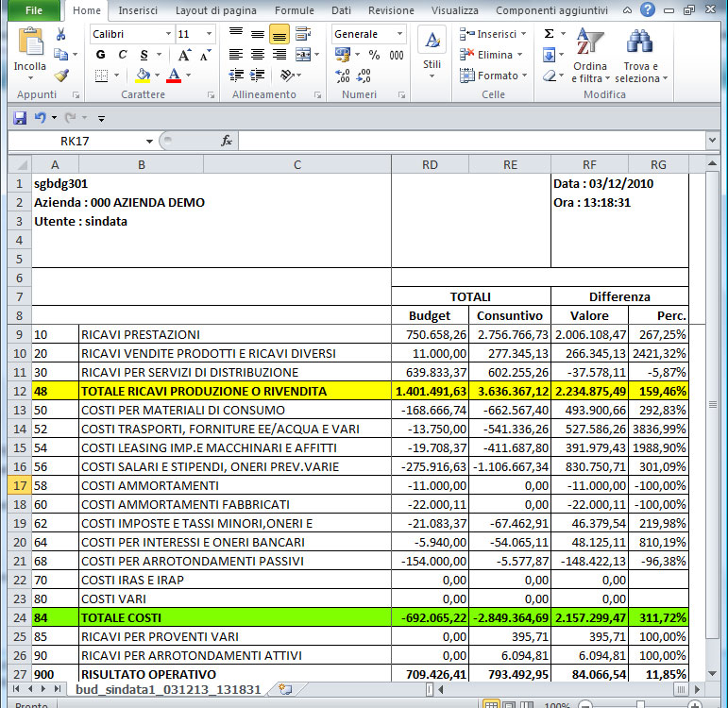Toggle wrap text icon
Image resolution: width=728 pixels, height=708 pixels.
tap(303, 34)
